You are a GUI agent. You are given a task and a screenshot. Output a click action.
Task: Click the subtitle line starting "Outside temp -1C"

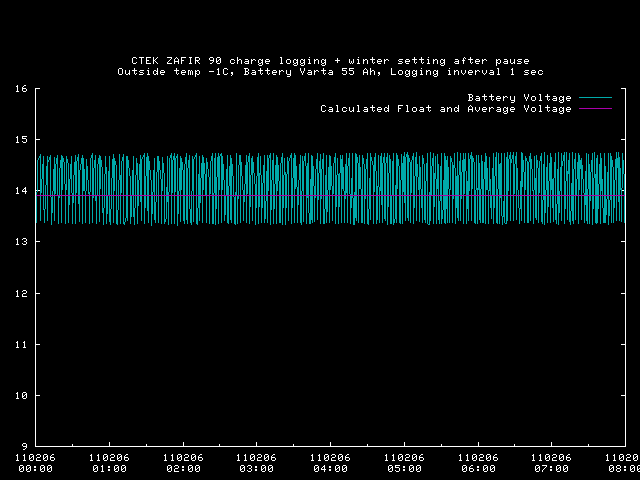pyautogui.click(x=330, y=72)
